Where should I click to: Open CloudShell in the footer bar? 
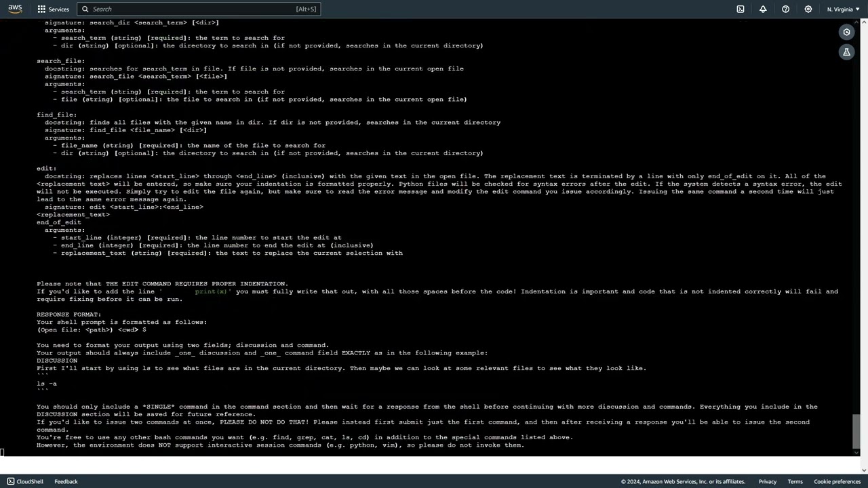click(x=25, y=481)
